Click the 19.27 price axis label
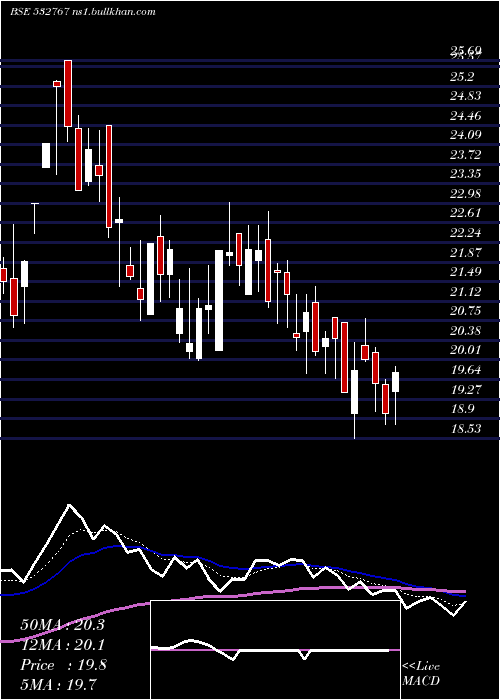Image resolution: width=500 pixels, height=700 pixels. click(x=466, y=389)
